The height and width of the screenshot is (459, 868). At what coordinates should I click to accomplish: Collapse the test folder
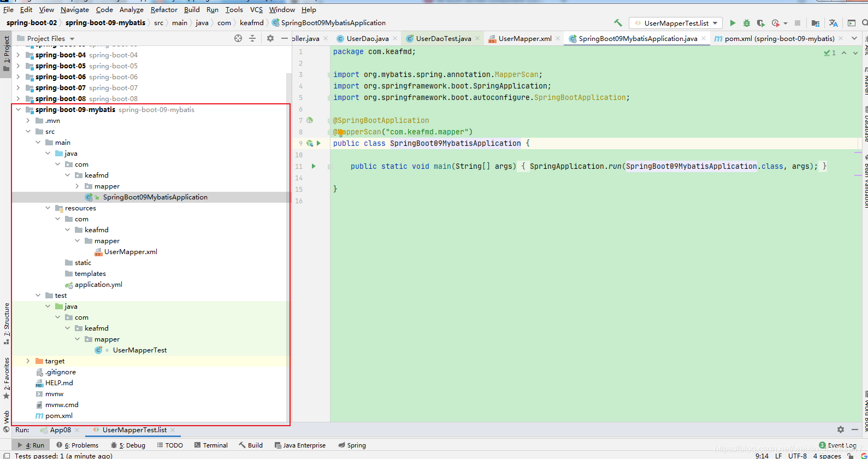point(38,295)
